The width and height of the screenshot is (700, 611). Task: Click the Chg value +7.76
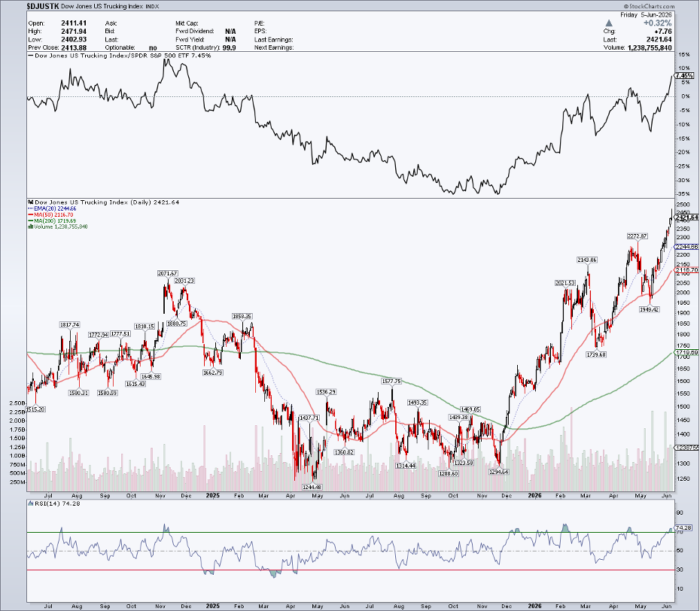coord(663,32)
